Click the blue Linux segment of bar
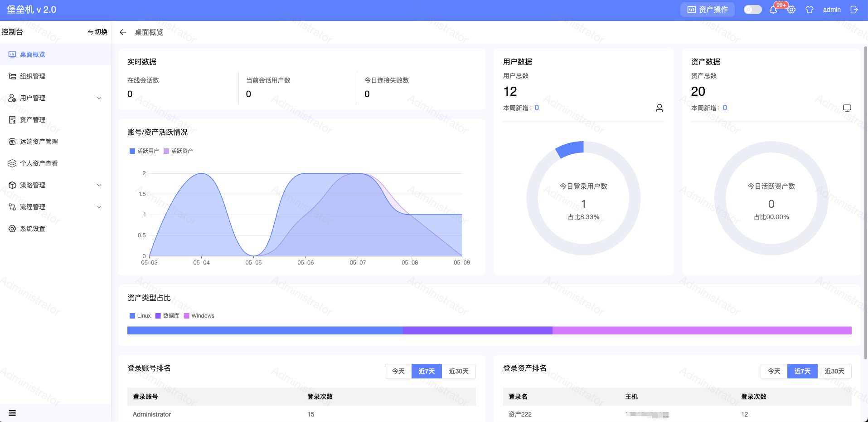868x422 pixels. click(265, 330)
